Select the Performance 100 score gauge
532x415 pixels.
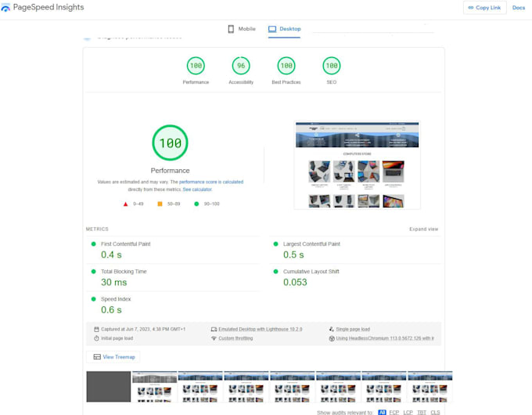tap(196, 66)
